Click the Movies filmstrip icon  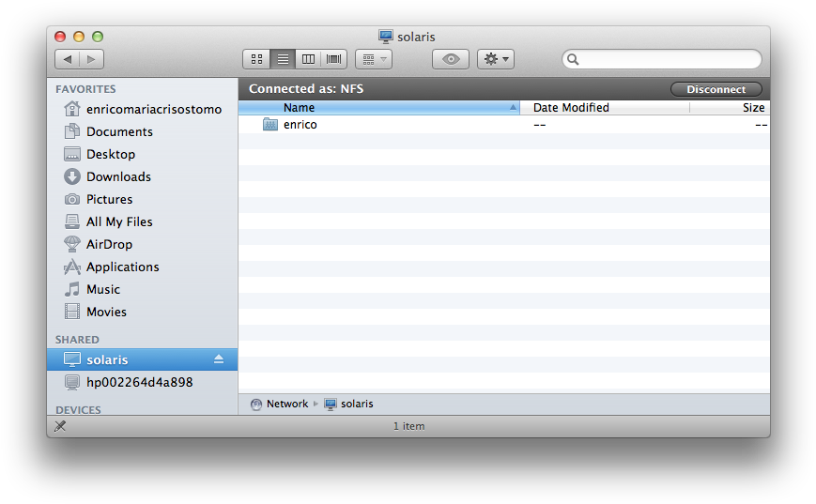[x=71, y=312]
